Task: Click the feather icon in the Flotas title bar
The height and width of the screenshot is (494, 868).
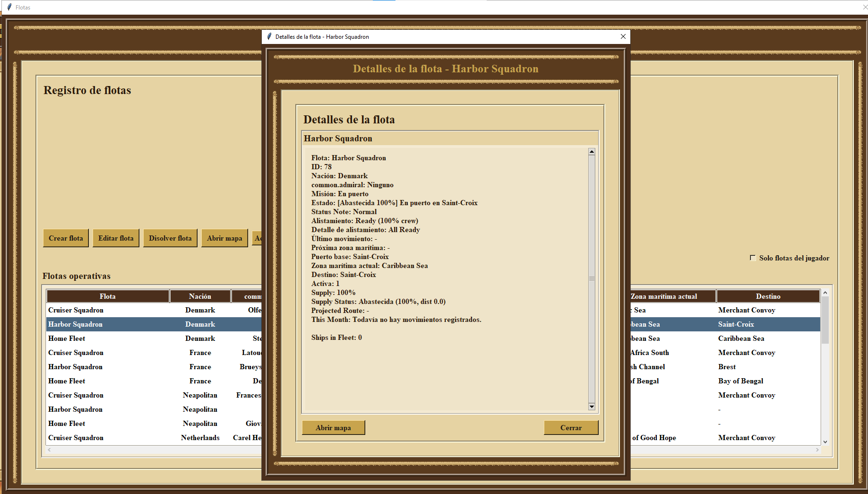Action: coord(9,7)
